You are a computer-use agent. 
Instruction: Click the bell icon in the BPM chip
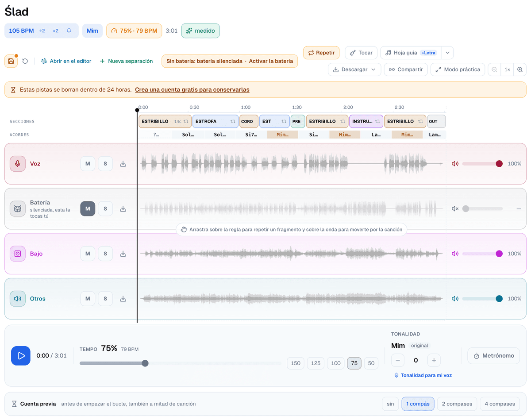click(x=69, y=31)
